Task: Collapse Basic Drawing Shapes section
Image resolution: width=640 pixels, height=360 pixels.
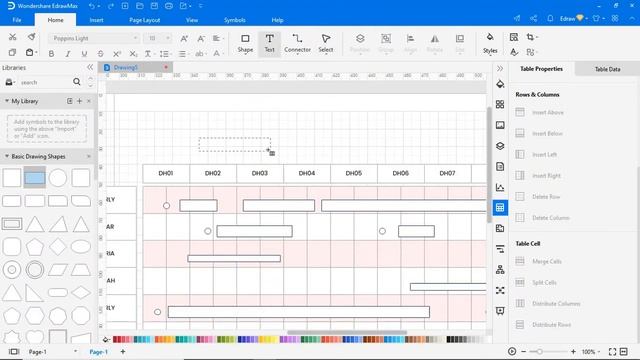Action: (7, 156)
